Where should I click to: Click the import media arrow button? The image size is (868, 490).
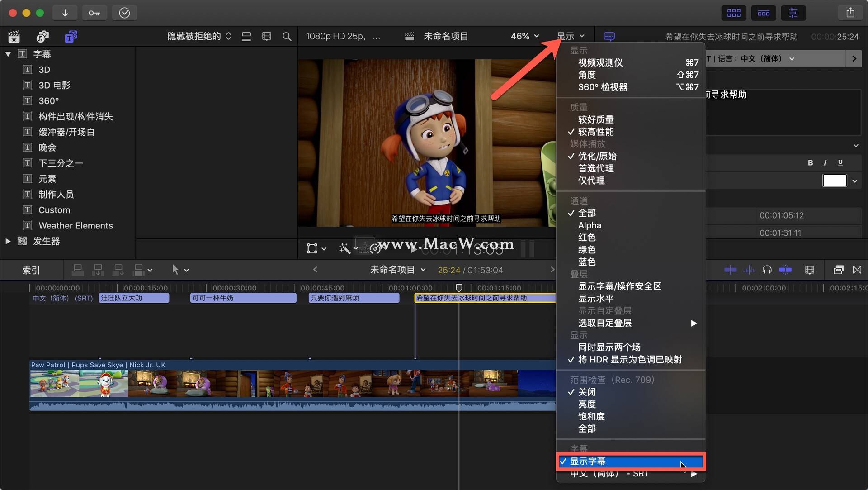[x=65, y=13]
